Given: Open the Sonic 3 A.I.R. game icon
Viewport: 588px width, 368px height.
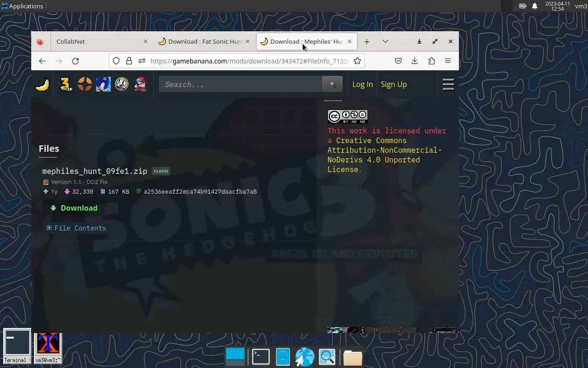Looking at the screenshot, I should (67, 84).
